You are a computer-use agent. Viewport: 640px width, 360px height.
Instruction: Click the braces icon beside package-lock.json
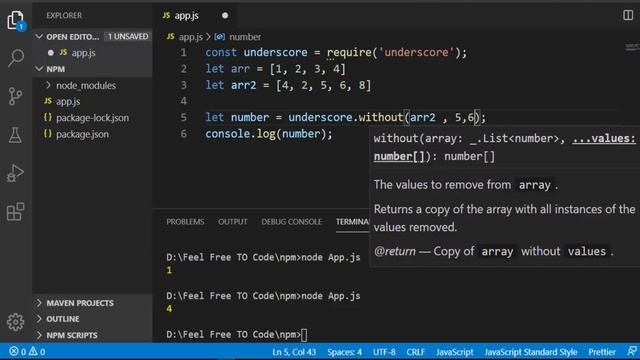click(48, 118)
